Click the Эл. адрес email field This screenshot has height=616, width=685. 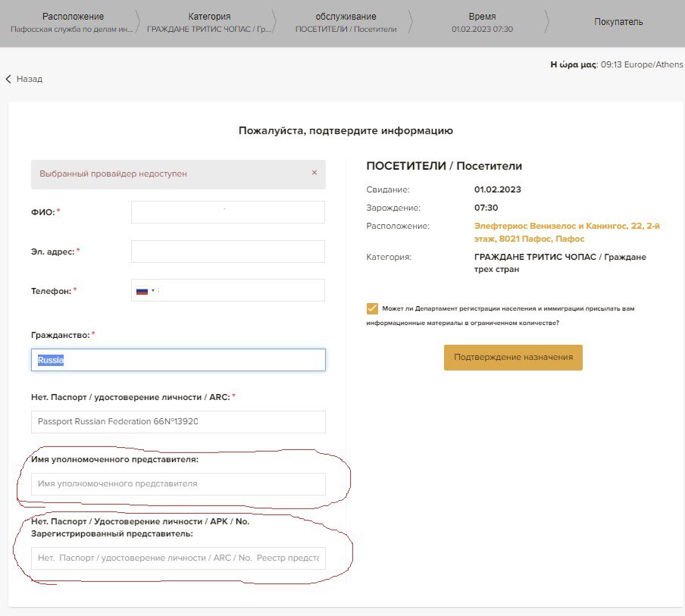click(227, 252)
